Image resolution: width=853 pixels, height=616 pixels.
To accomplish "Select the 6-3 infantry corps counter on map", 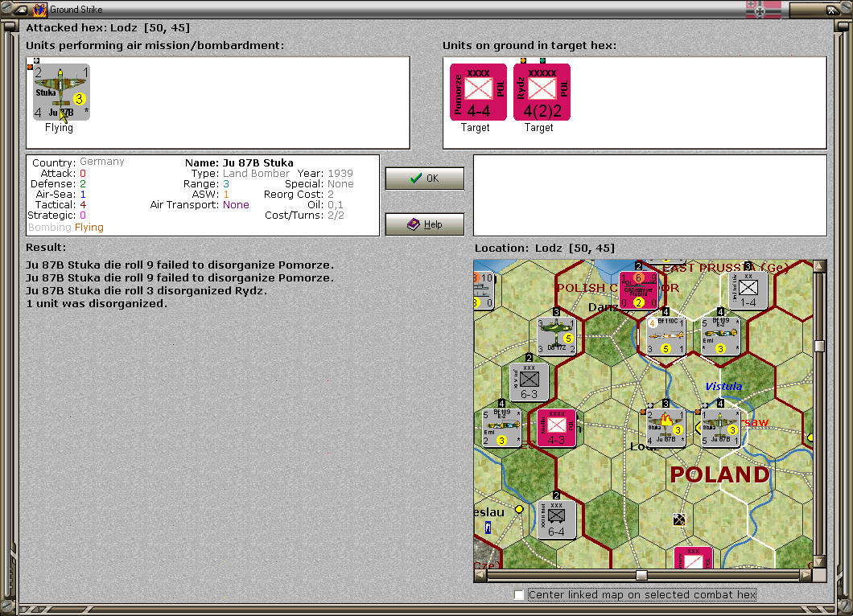I will 529,382.
